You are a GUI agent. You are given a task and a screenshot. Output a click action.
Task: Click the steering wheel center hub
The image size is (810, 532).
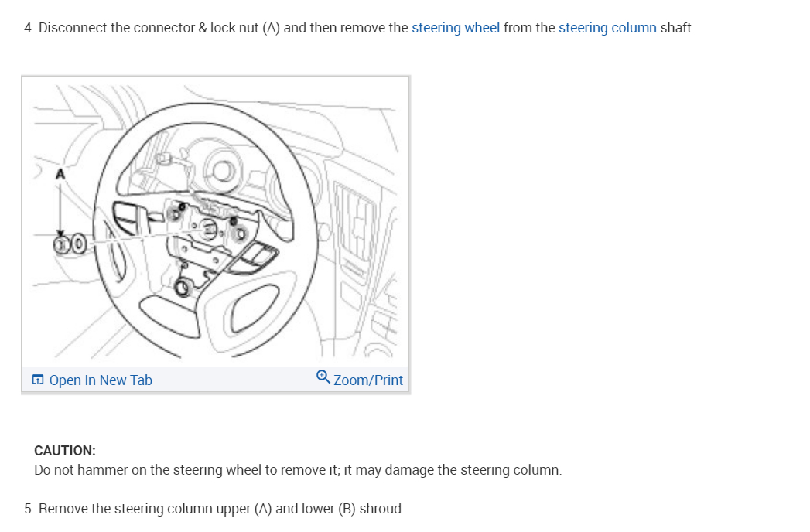(208, 228)
